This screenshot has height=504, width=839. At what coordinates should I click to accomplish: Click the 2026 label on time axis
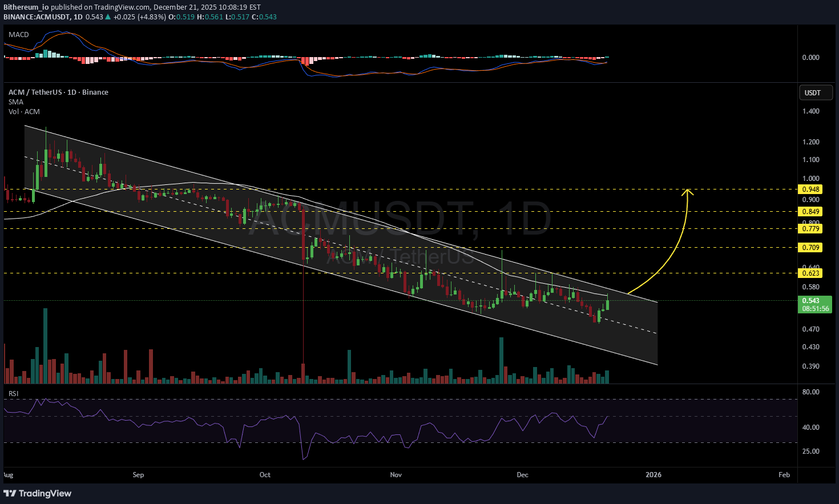(653, 475)
